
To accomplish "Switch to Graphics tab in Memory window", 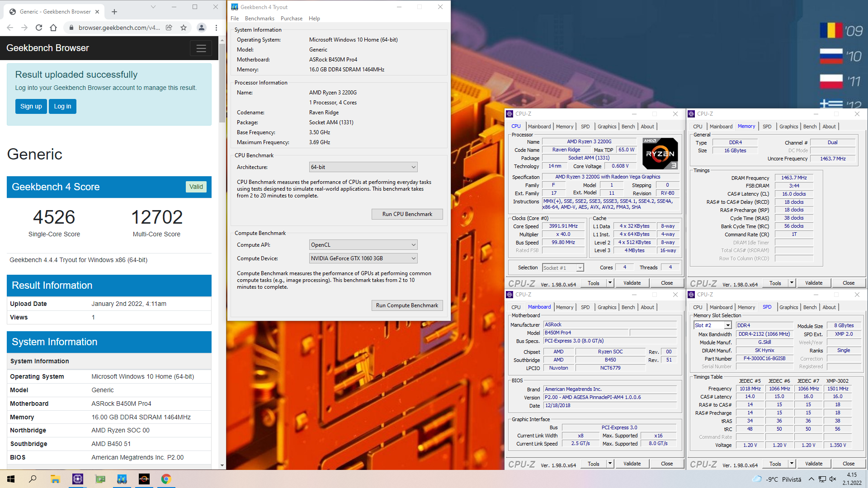I will tap(788, 127).
